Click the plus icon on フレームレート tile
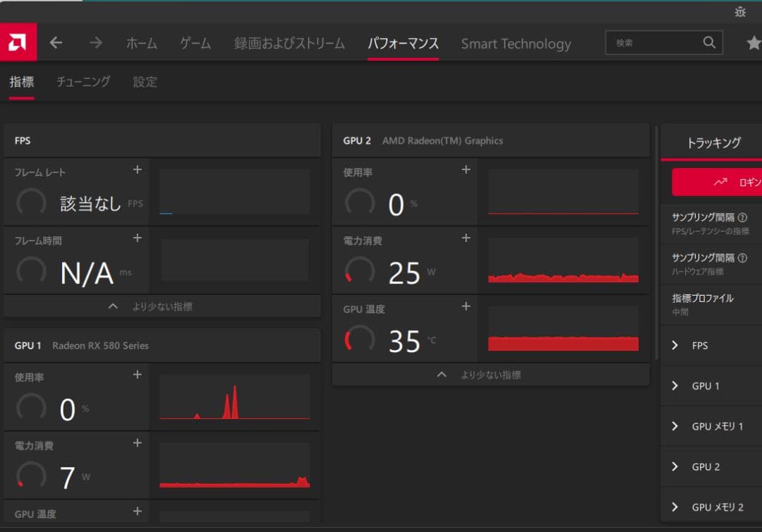 pos(137,169)
